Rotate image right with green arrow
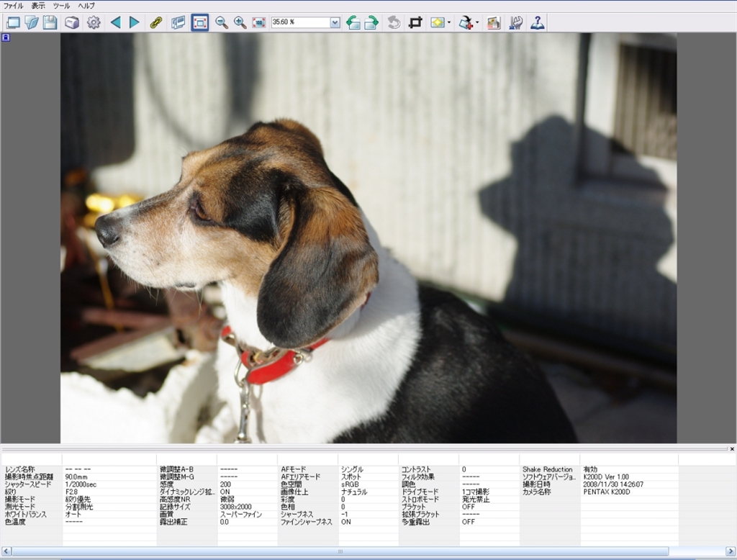 point(371,22)
